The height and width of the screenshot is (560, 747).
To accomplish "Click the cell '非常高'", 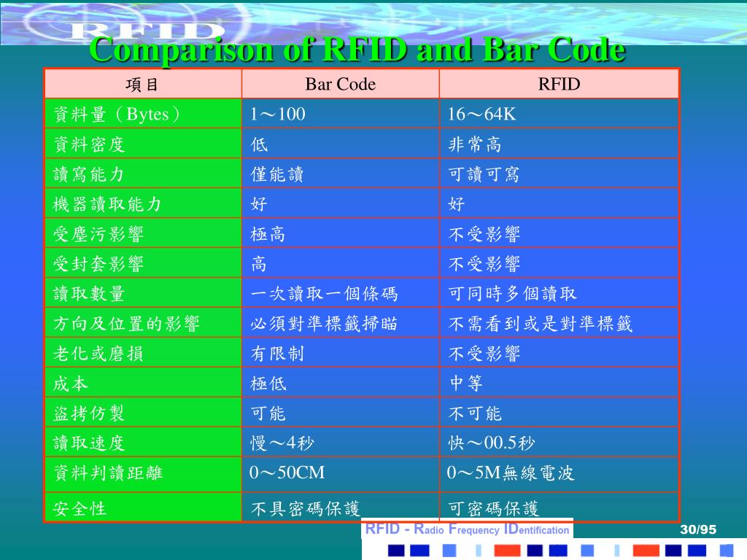I will coord(559,144).
